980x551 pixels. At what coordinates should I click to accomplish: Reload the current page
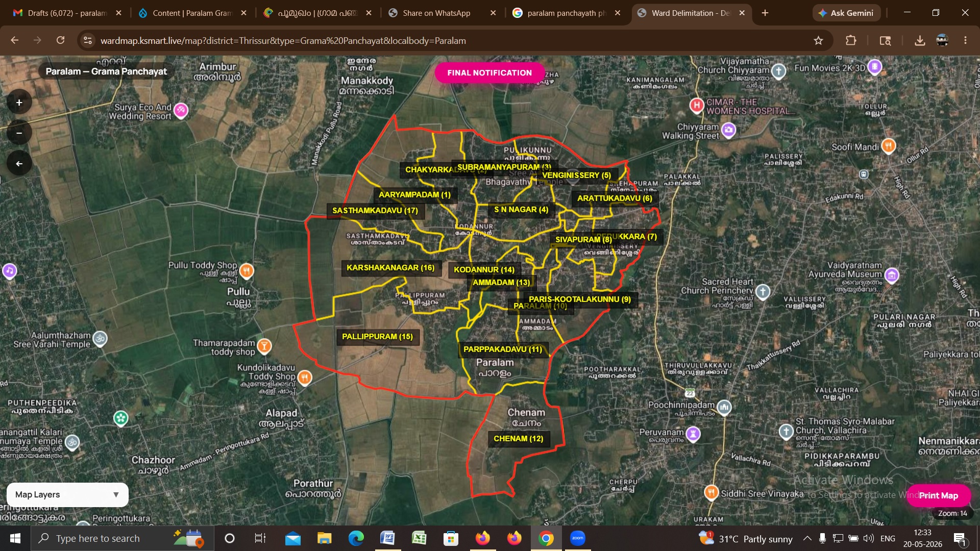tap(60, 40)
